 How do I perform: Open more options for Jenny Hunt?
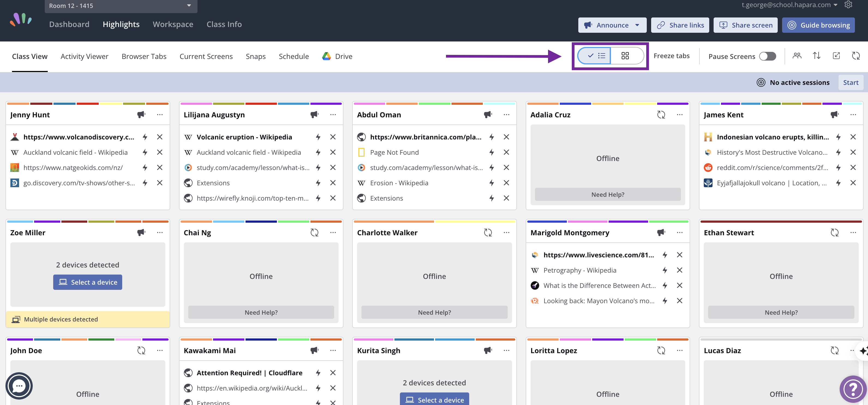tap(160, 115)
